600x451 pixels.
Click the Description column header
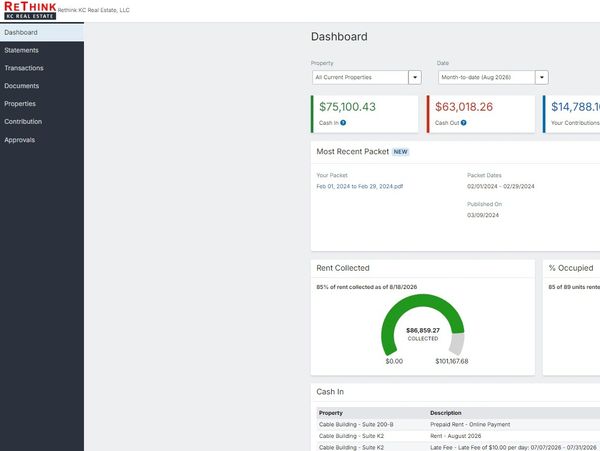point(446,413)
